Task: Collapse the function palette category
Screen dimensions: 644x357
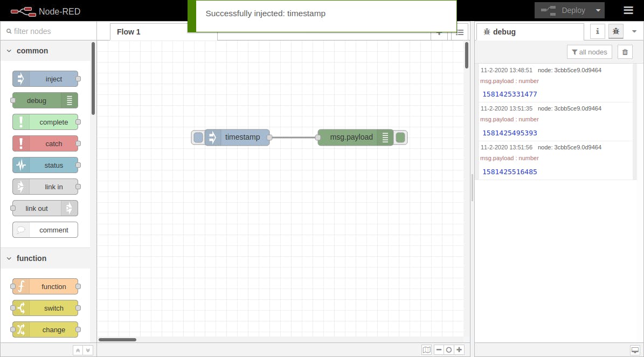Action: tap(45, 258)
